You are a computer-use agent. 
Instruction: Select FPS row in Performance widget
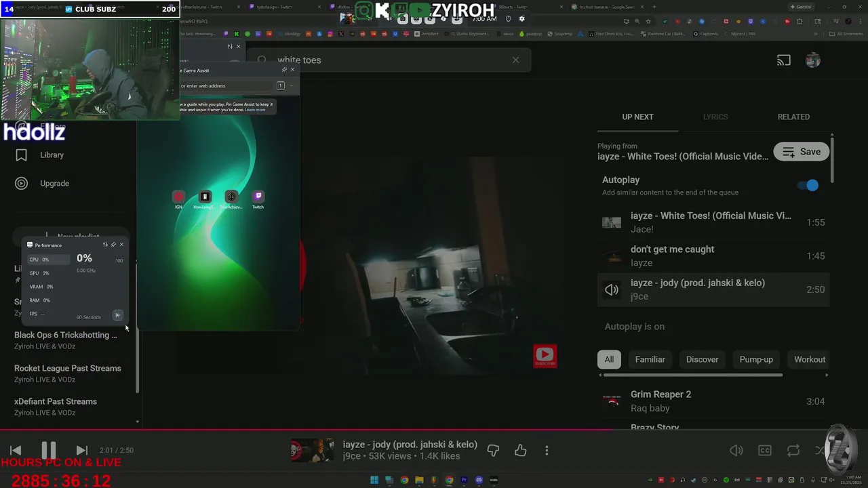tap(48, 314)
